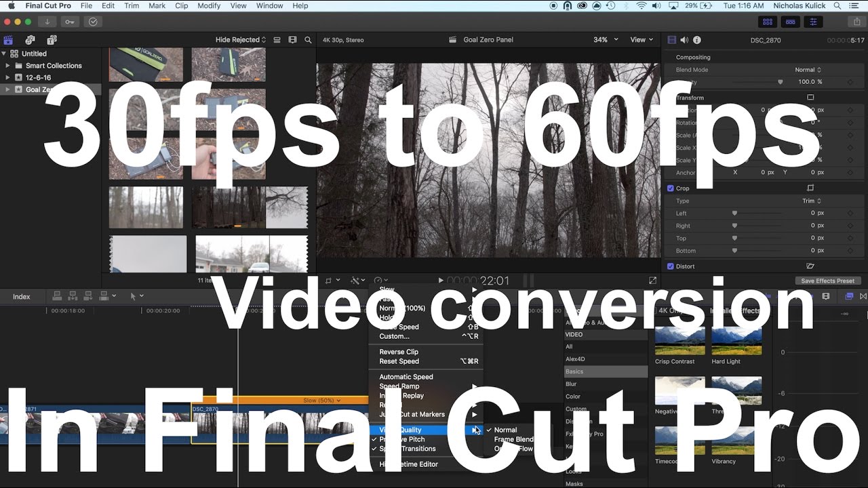Add keyframe for Opacity parameter
This screenshot has width=868, height=488.
[x=850, y=82]
